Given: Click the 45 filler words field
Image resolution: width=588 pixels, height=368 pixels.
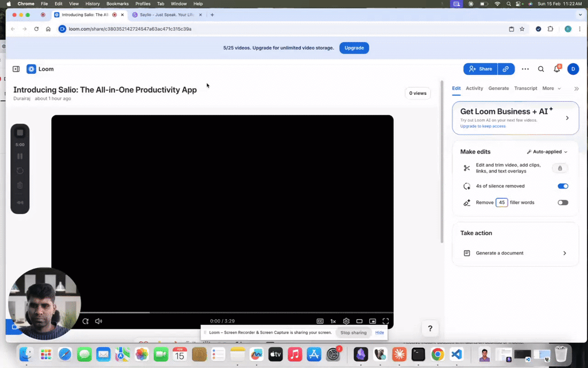Looking at the screenshot, I should 501,203.
